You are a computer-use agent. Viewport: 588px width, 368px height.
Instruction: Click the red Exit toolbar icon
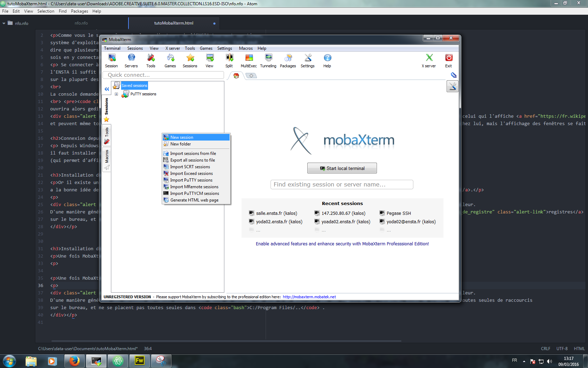[449, 61]
